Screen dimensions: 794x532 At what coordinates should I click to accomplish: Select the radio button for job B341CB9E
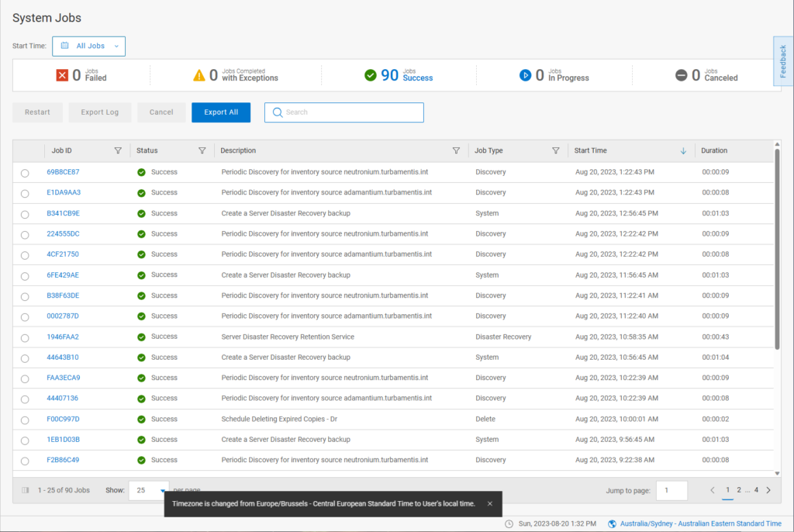[25, 212]
